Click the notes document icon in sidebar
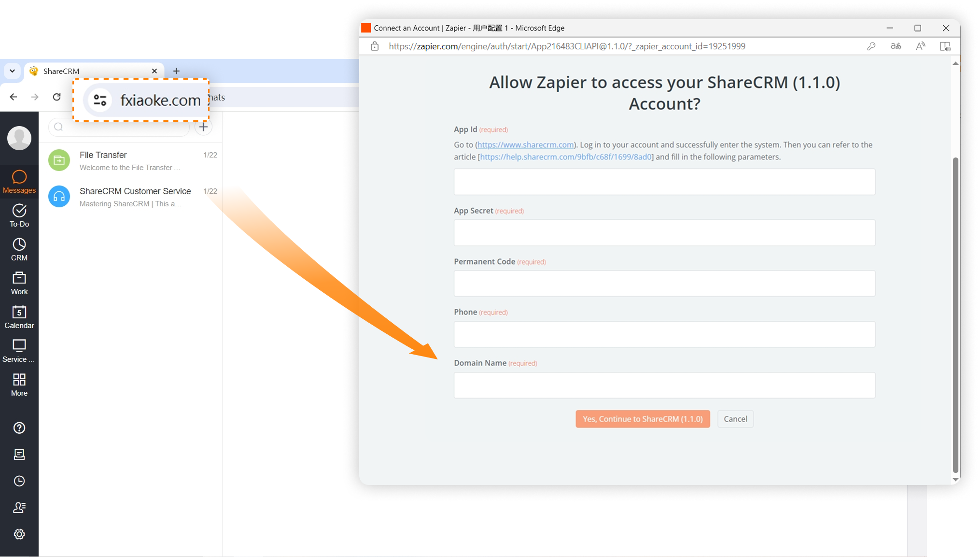The width and height of the screenshot is (980, 557). tap(19, 455)
